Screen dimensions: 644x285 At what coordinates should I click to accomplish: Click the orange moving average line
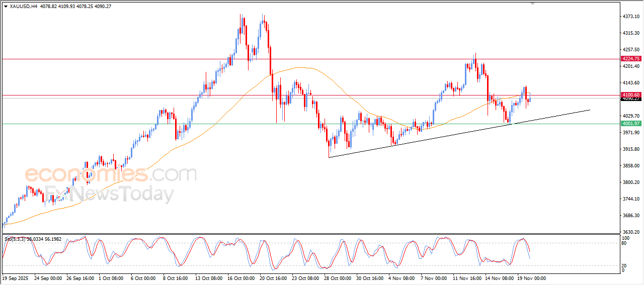(x=302, y=67)
